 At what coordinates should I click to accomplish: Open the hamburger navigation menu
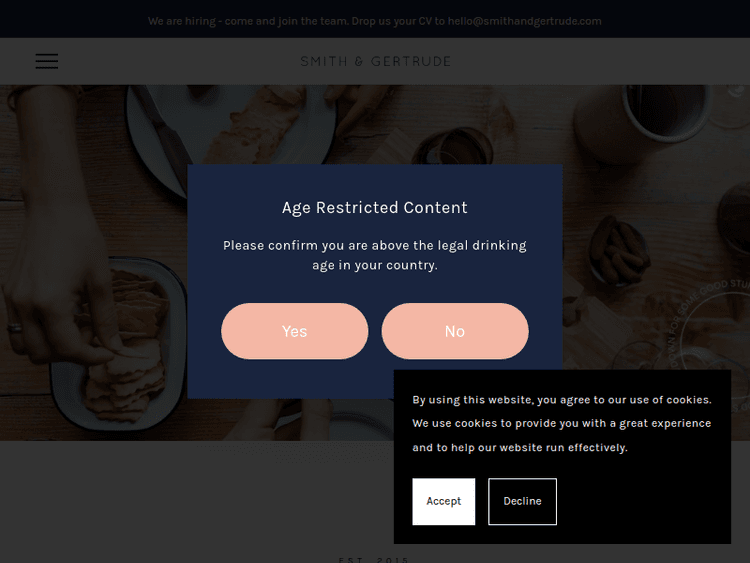pyautogui.click(x=47, y=61)
